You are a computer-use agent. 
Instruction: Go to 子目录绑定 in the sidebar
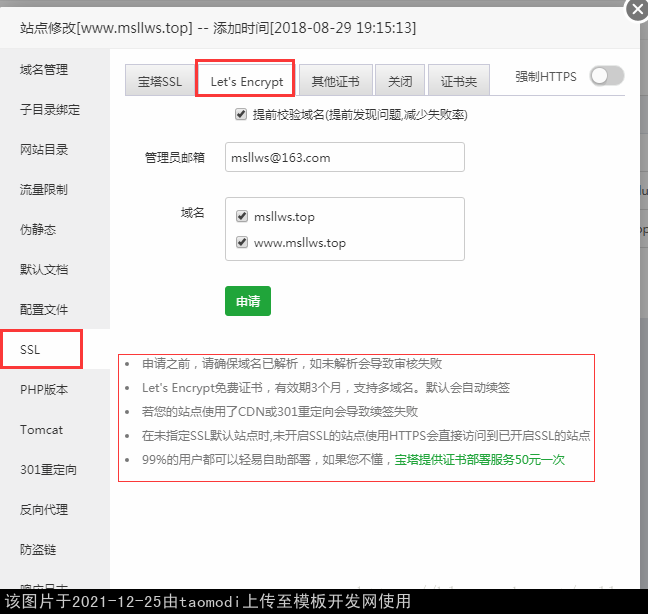(x=50, y=110)
